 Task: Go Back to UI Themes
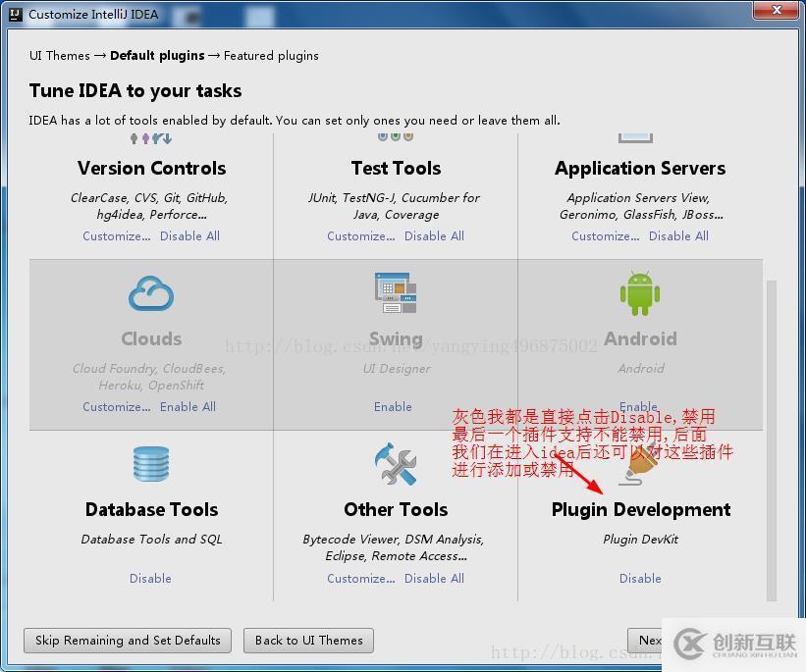pyautogui.click(x=308, y=641)
